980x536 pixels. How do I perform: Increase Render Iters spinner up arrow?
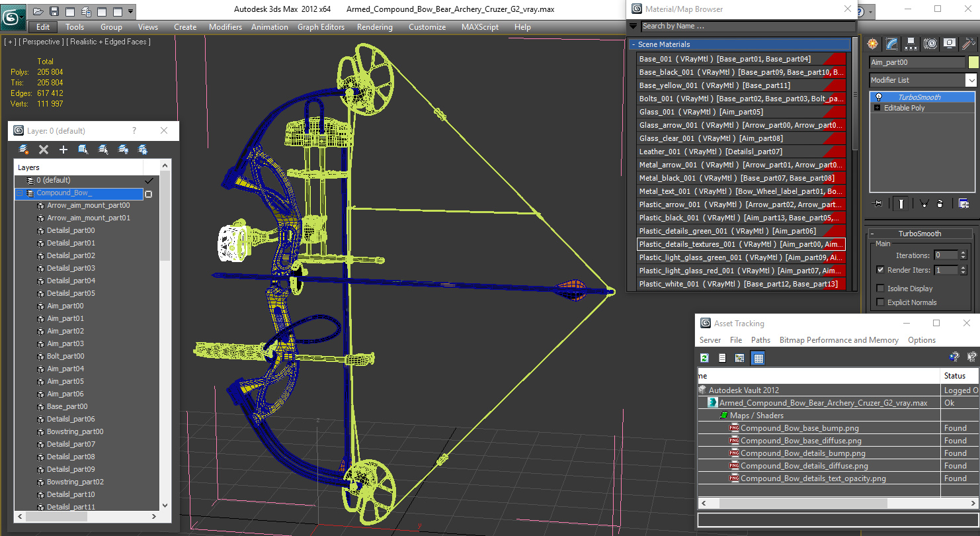pyautogui.click(x=962, y=267)
